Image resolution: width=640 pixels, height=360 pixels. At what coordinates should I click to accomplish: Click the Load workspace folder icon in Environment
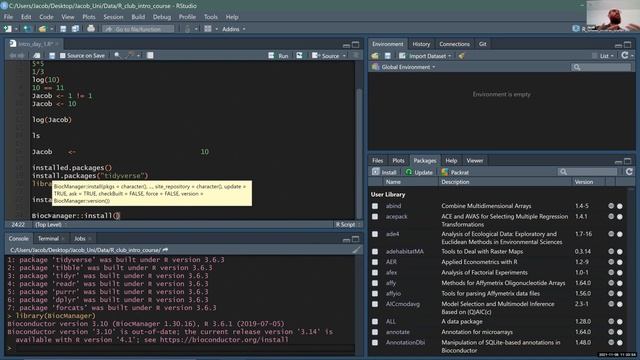coord(375,56)
